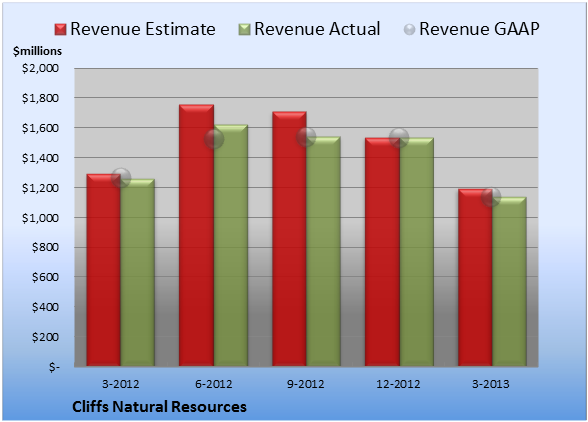Select the green actual bar for 3-2012
This screenshot has height=422, width=588.
pyautogui.click(x=137, y=273)
